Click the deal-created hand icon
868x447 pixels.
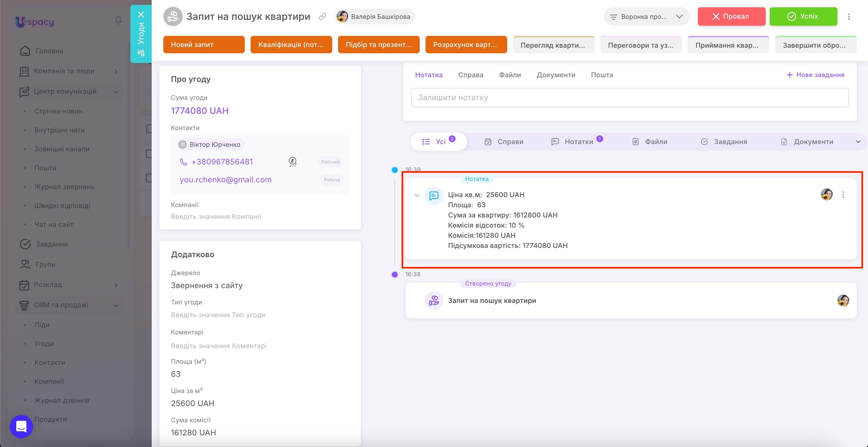pos(434,300)
